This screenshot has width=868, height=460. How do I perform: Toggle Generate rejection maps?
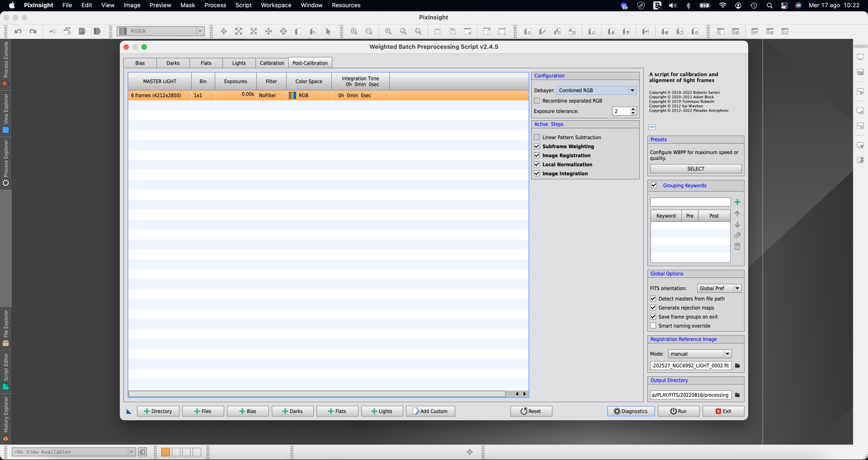point(653,308)
